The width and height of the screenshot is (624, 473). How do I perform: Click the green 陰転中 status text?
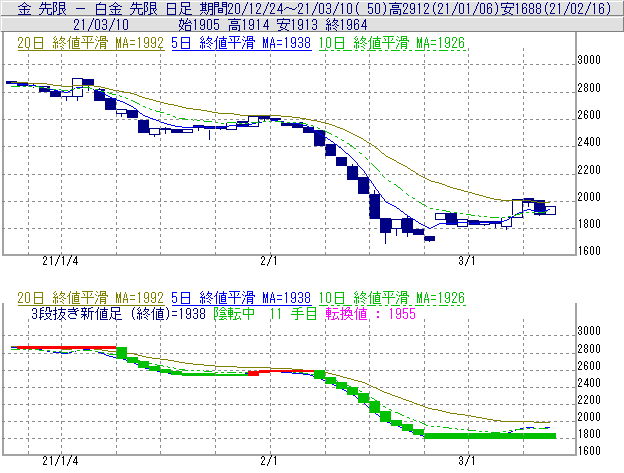point(234,314)
